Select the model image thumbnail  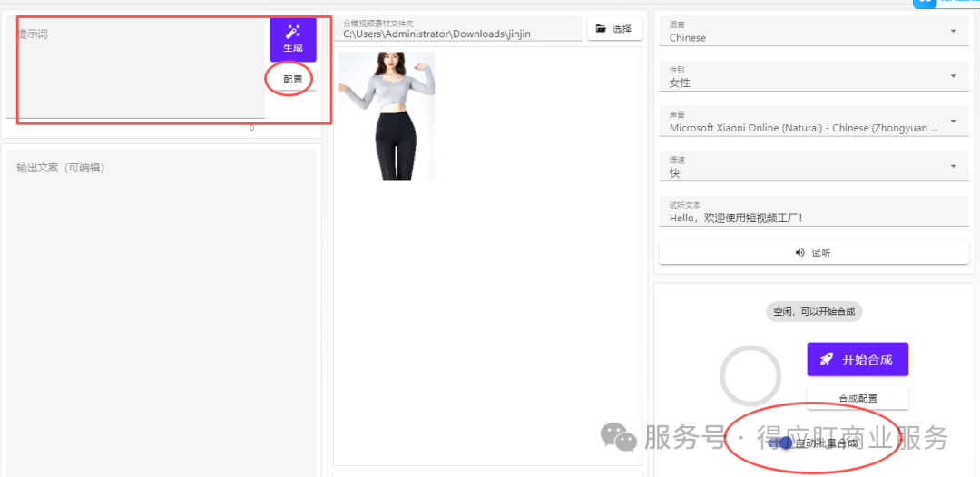point(387,117)
